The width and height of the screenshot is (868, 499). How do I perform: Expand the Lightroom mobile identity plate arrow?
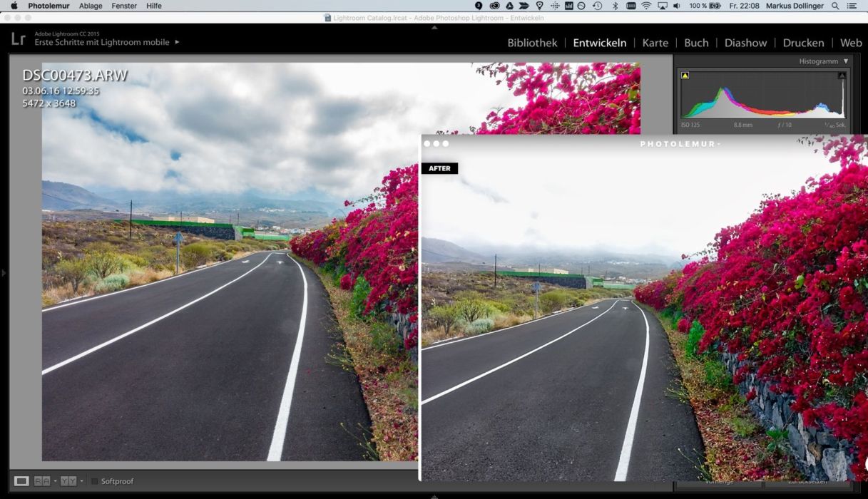[177, 42]
